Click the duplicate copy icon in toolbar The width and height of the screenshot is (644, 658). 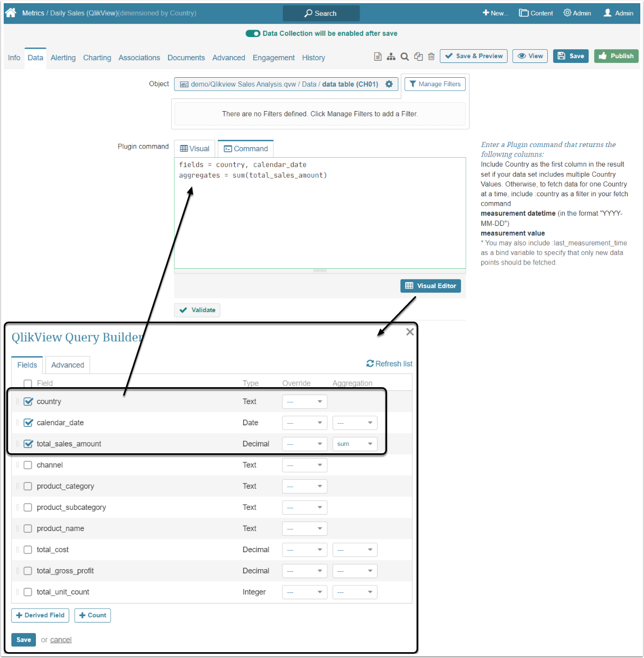418,57
